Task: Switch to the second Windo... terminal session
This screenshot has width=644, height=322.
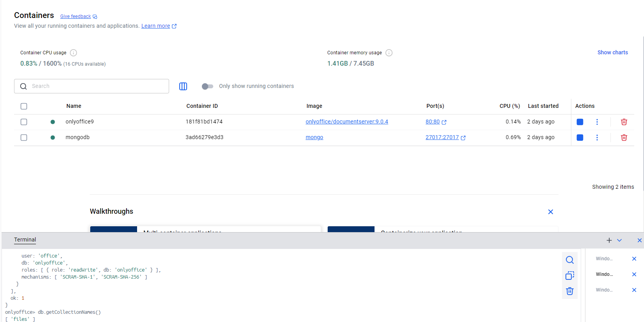Action: [x=604, y=274]
